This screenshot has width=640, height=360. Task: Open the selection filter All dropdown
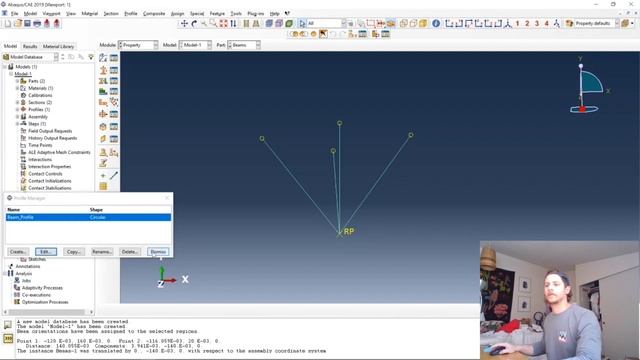coord(327,24)
